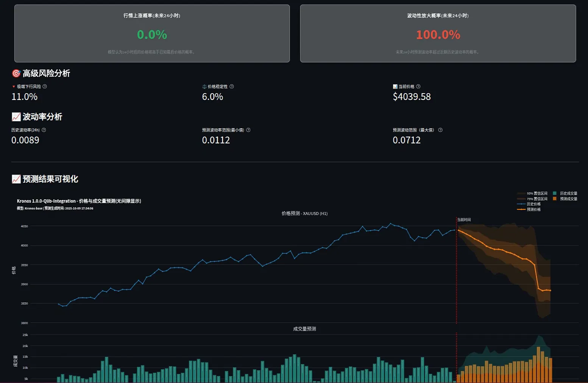This screenshot has height=383, width=588.
Task: Click help icon beside 预测波动率范围(最小值)
Action: click(248, 130)
